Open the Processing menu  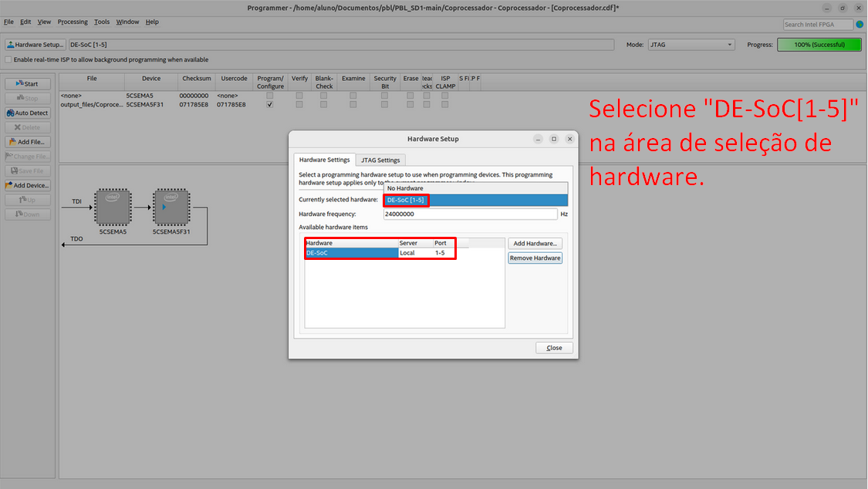click(73, 22)
